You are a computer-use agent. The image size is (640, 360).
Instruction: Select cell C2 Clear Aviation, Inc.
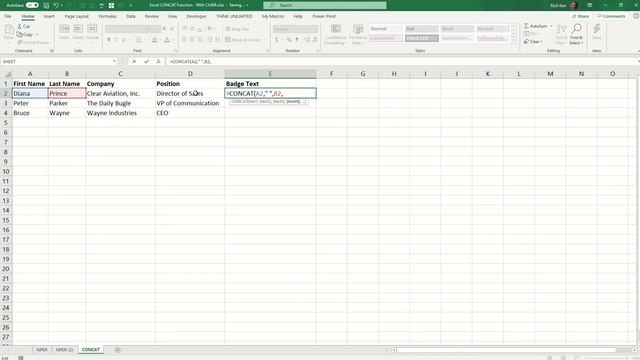[120, 93]
